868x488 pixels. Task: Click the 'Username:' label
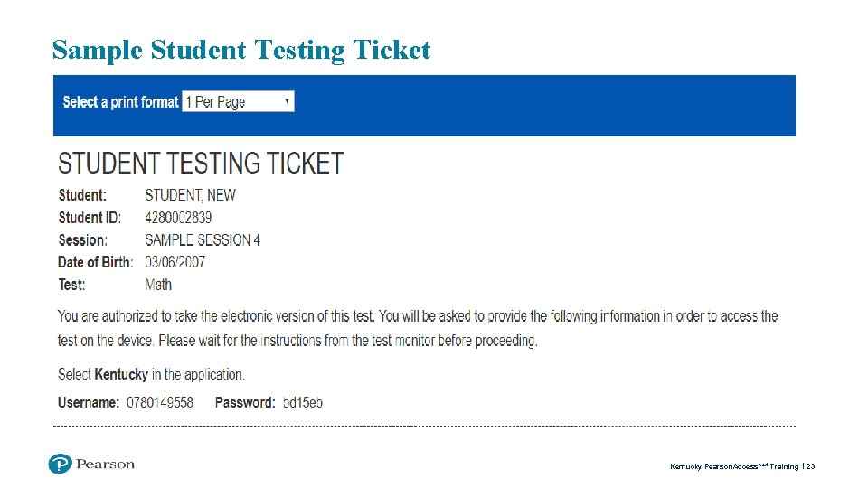click(89, 402)
